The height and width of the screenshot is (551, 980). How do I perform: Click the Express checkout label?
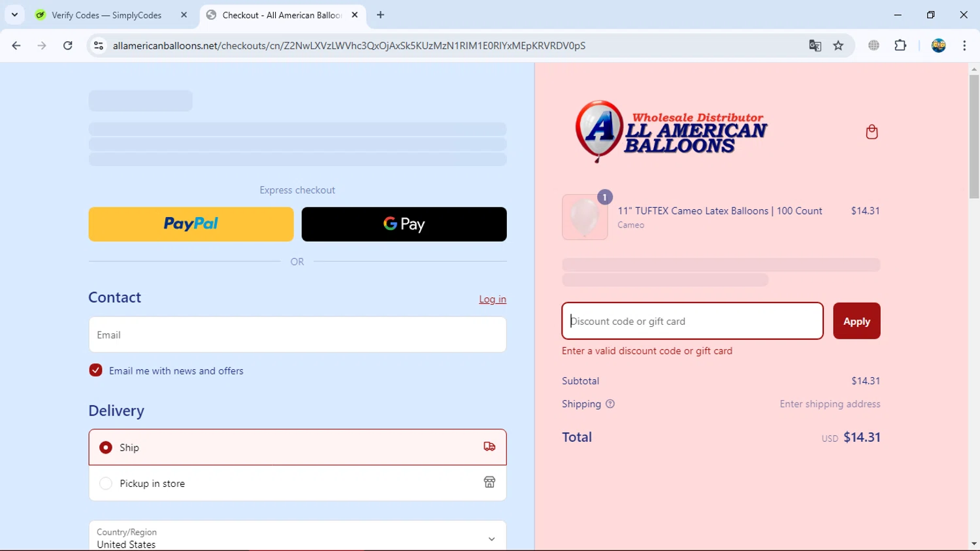tap(297, 190)
